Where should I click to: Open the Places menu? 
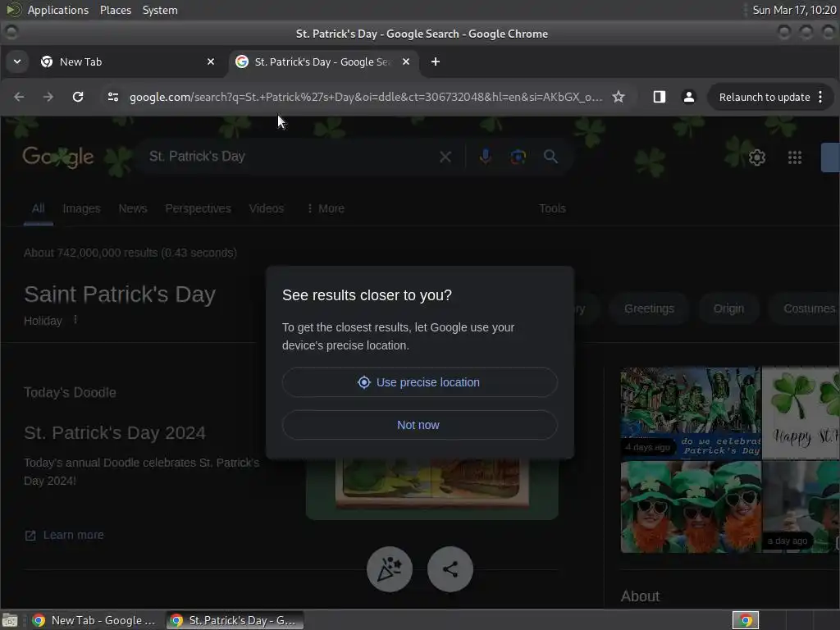(x=115, y=10)
